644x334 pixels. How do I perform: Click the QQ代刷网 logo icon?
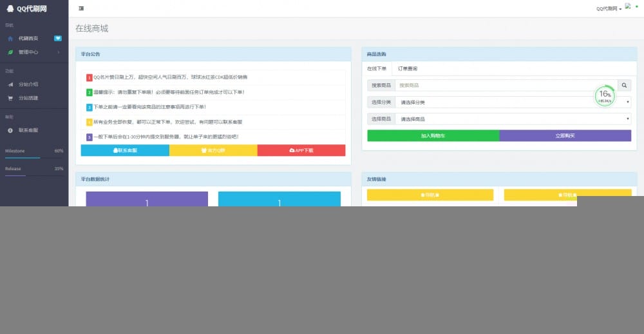(x=10, y=8)
